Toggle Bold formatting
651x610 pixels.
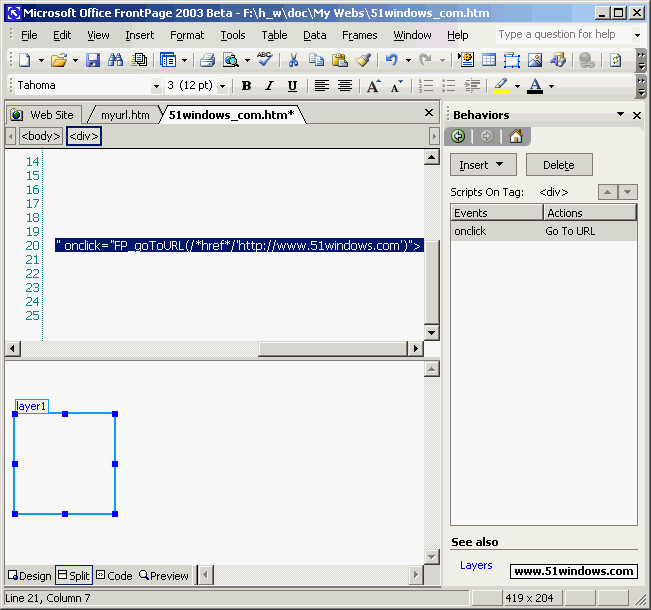pyautogui.click(x=246, y=86)
